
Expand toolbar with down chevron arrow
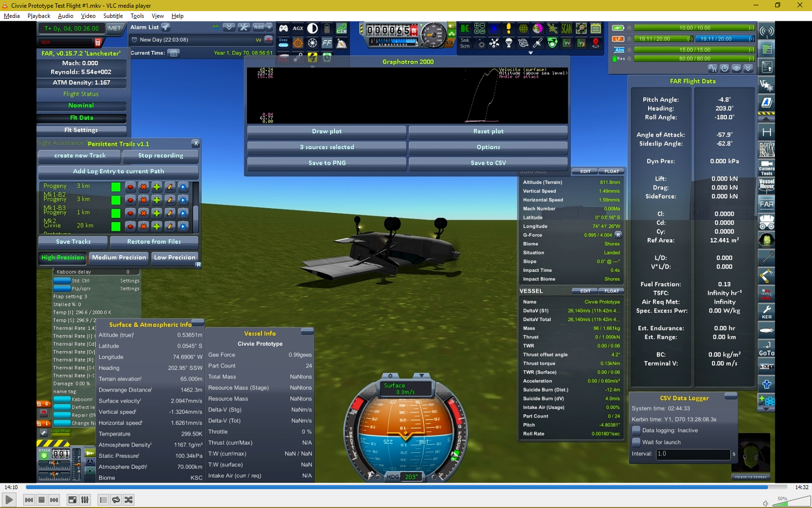pos(531,53)
